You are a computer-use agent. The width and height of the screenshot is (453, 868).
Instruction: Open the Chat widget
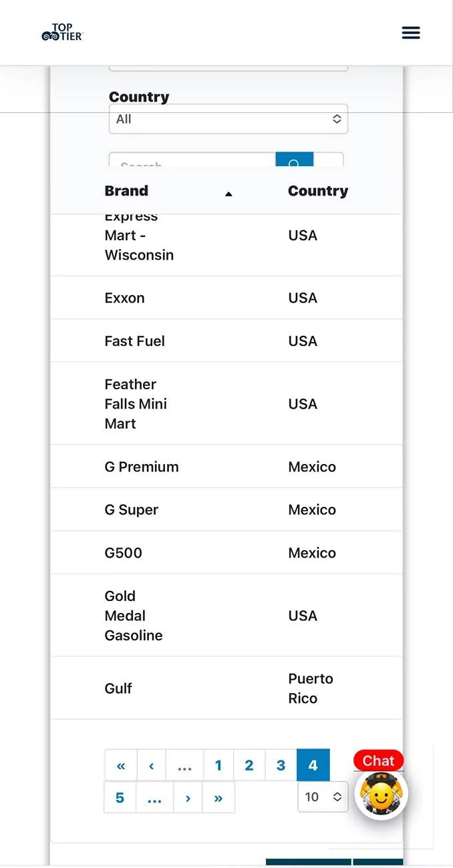coord(377,761)
